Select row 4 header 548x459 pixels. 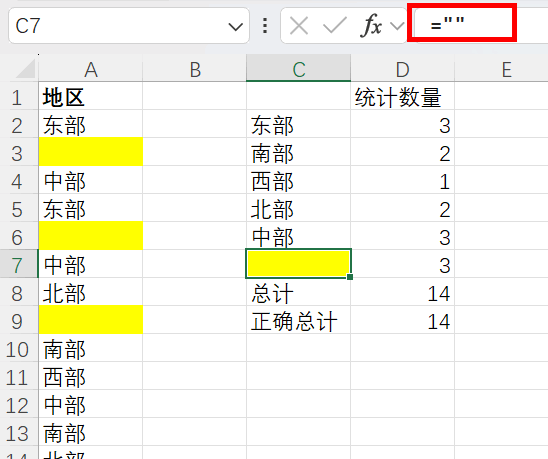[x=19, y=180]
